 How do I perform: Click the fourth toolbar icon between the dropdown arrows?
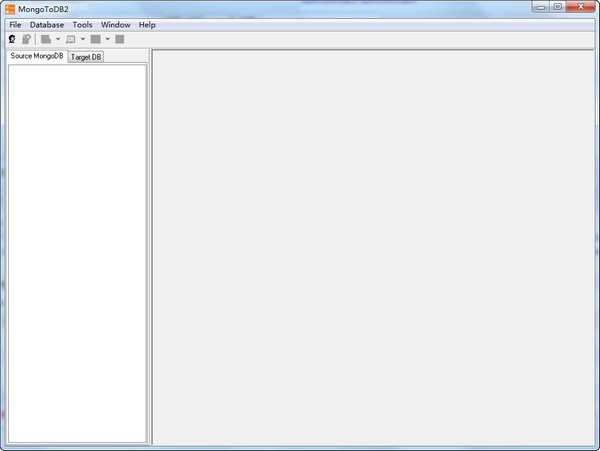coord(71,39)
